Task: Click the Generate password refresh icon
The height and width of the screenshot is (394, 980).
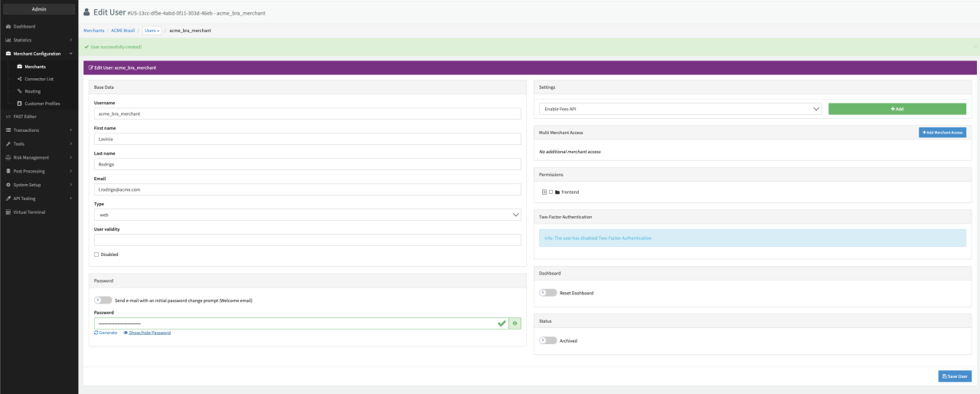Action: click(x=96, y=333)
